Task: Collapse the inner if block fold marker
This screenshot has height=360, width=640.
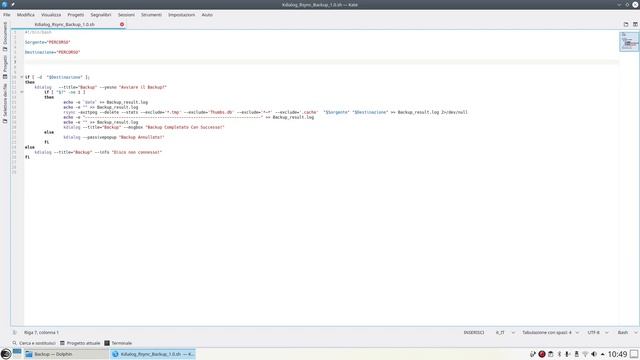Action: point(22,92)
